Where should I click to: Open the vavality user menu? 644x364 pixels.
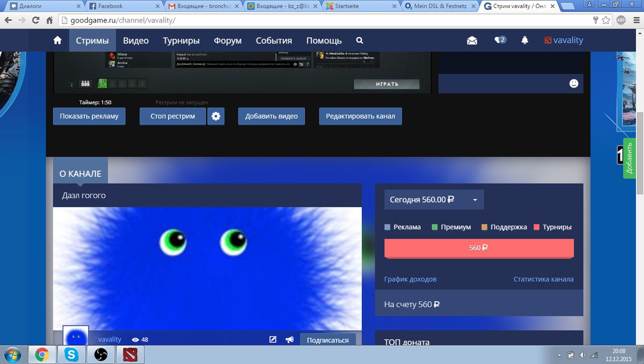pos(563,40)
